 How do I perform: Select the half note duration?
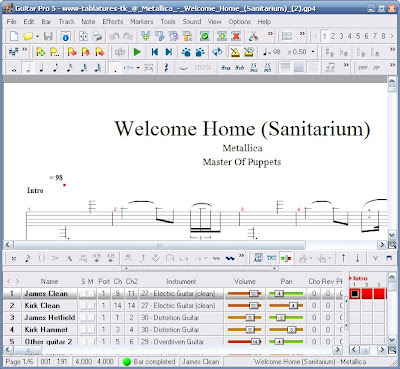[x=28, y=68]
